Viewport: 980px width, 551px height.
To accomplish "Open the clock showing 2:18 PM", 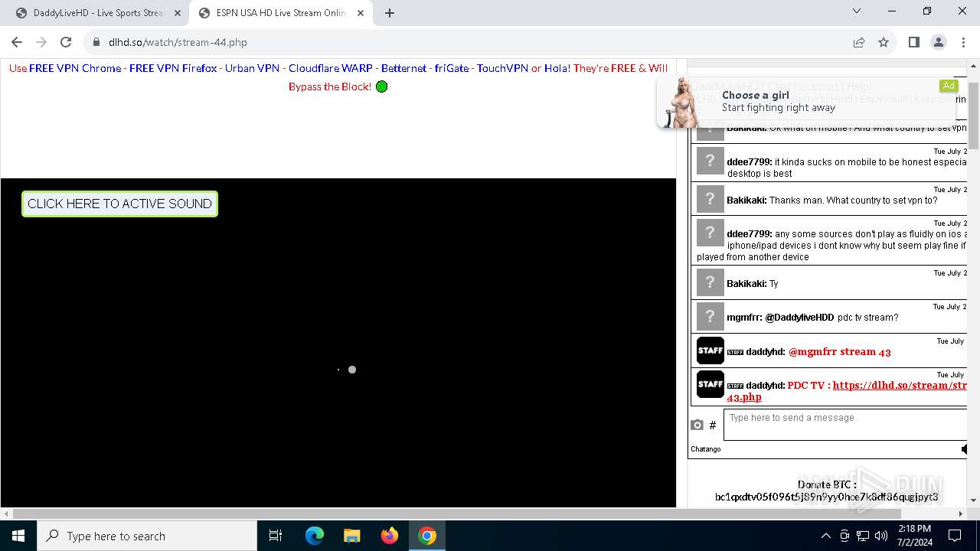I will 914,536.
